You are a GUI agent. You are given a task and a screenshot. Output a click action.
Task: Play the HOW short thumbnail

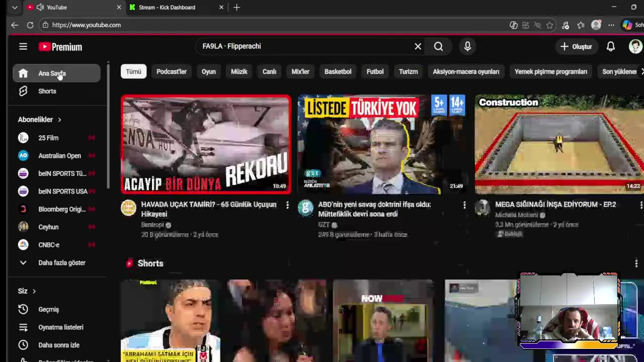tap(383, 321)
